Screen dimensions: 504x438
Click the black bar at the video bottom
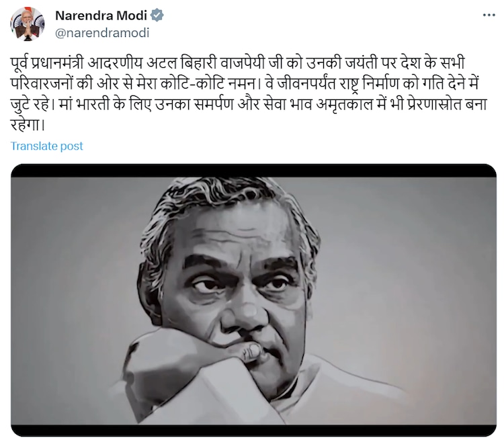253,431
